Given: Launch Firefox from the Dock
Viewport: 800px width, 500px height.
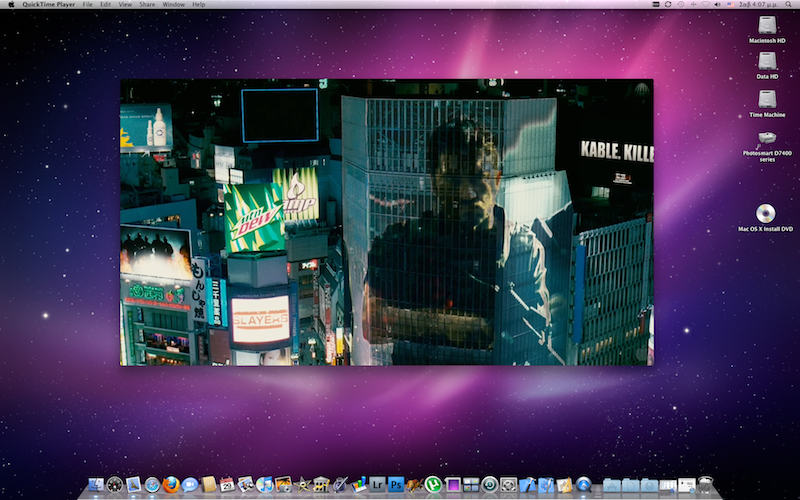Looking at the screenshot, I should 171,485.
